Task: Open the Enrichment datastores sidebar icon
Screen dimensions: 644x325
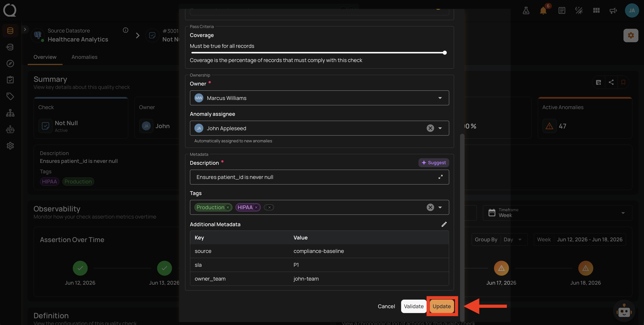Action: point(10,47)
